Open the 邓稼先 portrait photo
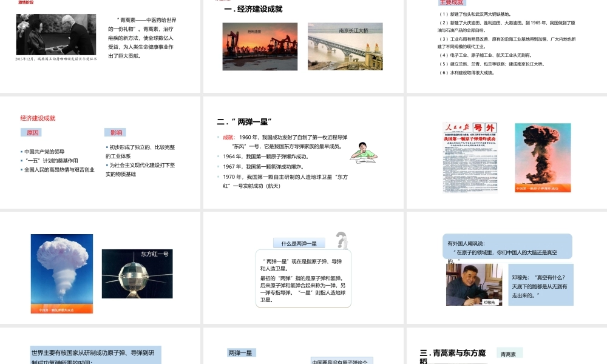 point(474,285)
